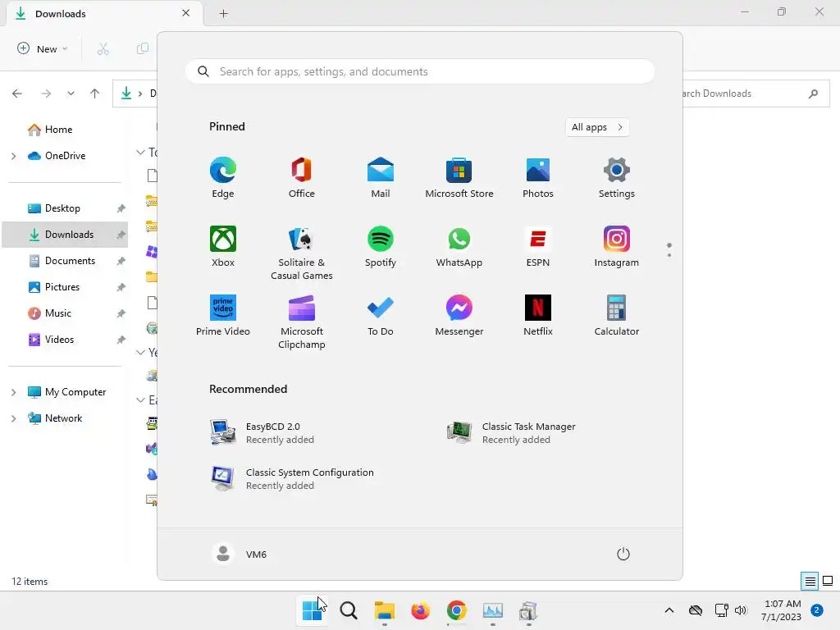Launch Firefox from the taskbar
The width and height of the screenshot is (840, 630).
point(421,610)
